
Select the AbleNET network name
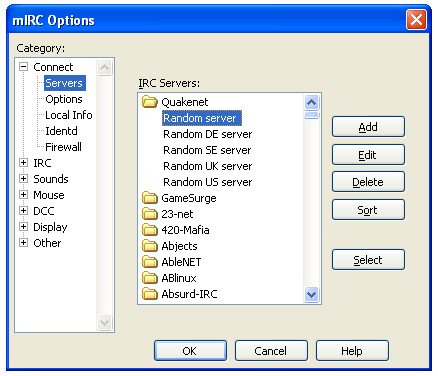click(181, 262)
